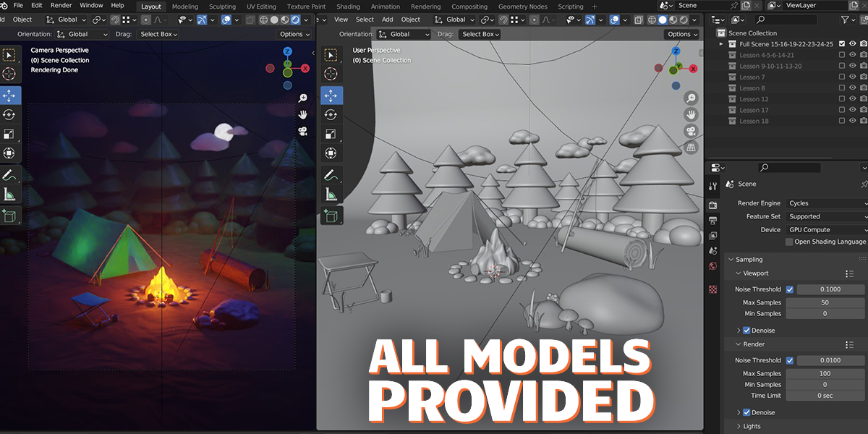The image size is (868, 434).
Task: Select the Measure tool
Action: point(9,194)
